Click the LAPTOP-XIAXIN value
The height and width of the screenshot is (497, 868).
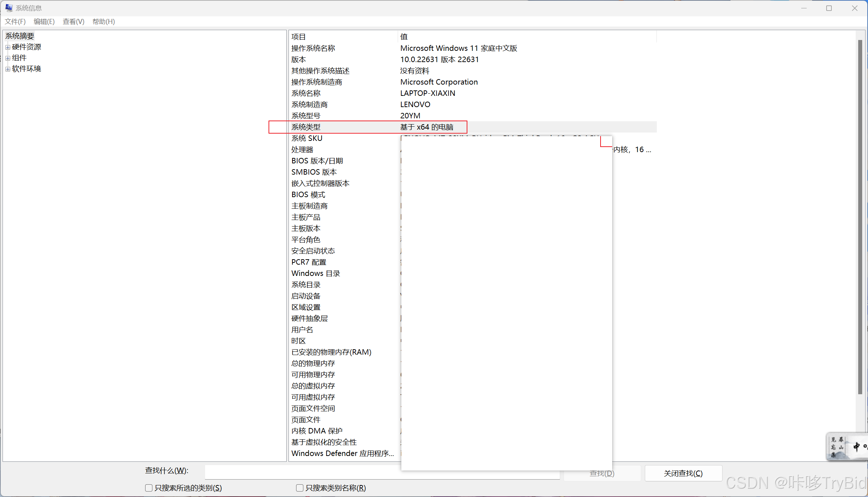[x=428, y=93]
